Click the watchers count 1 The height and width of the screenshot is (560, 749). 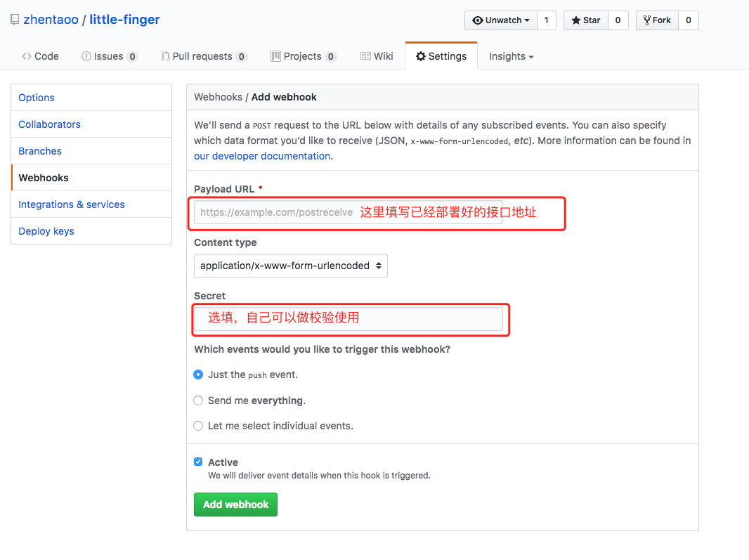tap(547, 20)
